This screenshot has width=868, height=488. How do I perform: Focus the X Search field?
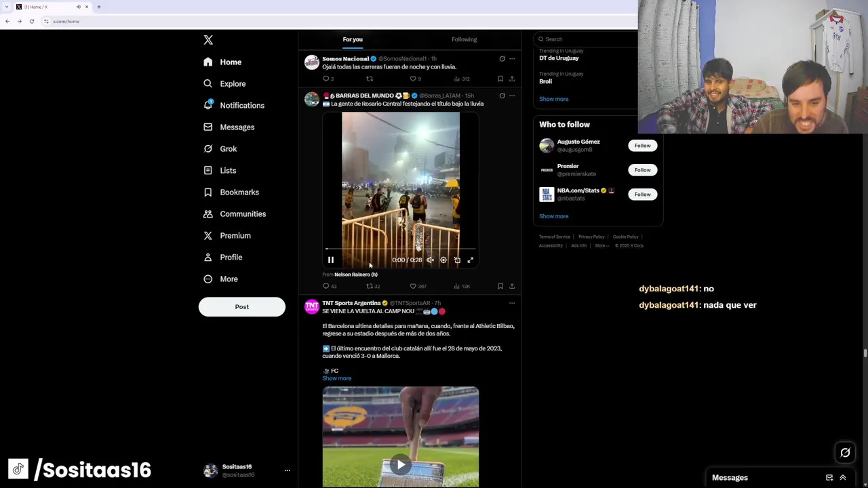587,39
